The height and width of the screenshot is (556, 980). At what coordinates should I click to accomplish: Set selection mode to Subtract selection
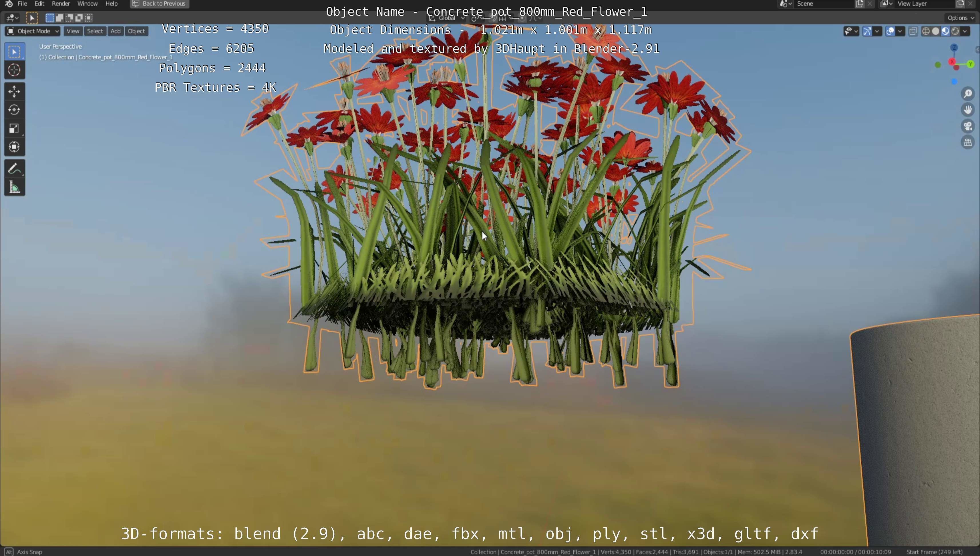(x=69, y=17)
